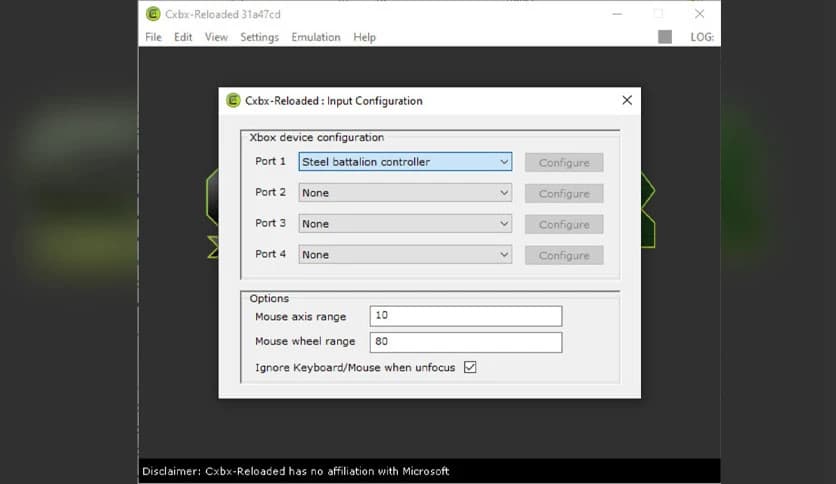Viewport: 836px width, 484px height.
Task: Minimize the Cxbx-Reloaded main window
Action: pos(617,14)
